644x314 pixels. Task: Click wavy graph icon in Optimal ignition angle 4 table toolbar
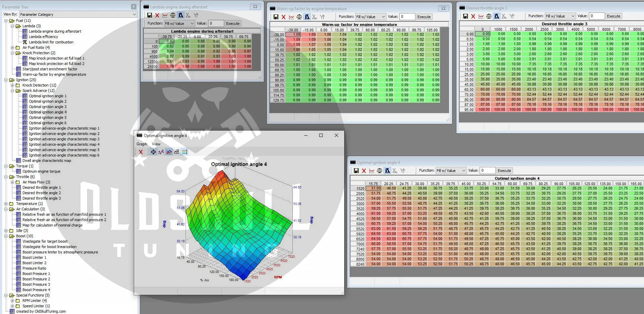pos(372,171)
